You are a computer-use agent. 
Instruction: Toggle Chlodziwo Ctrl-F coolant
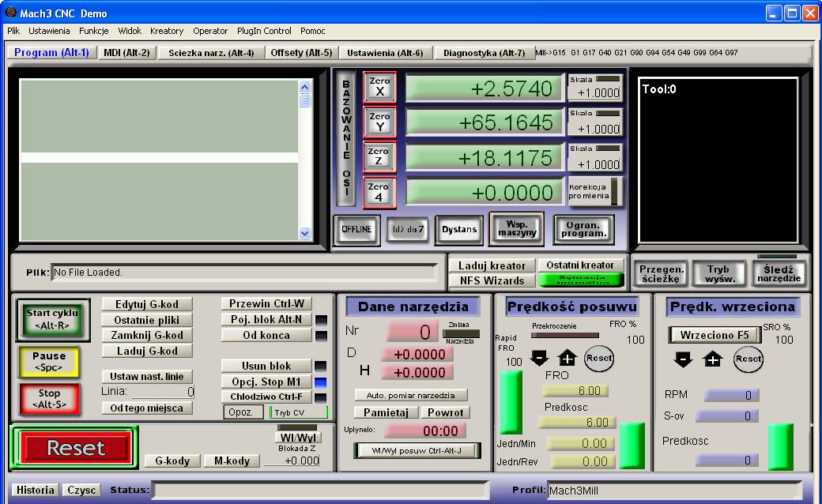coord(266,397)
